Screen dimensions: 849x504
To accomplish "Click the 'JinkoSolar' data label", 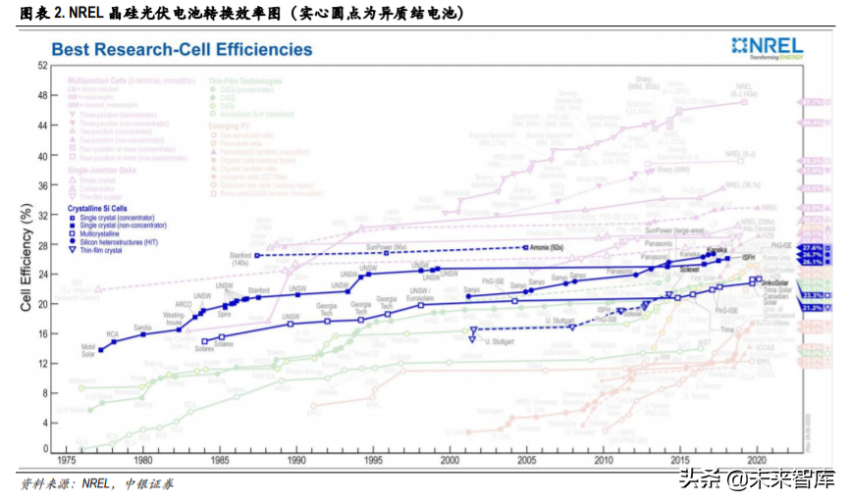I will pyautogui.click(x=775, y=282).
